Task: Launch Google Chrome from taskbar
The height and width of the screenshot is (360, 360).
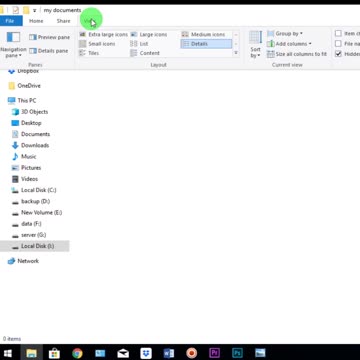Action: click(77, 353)
